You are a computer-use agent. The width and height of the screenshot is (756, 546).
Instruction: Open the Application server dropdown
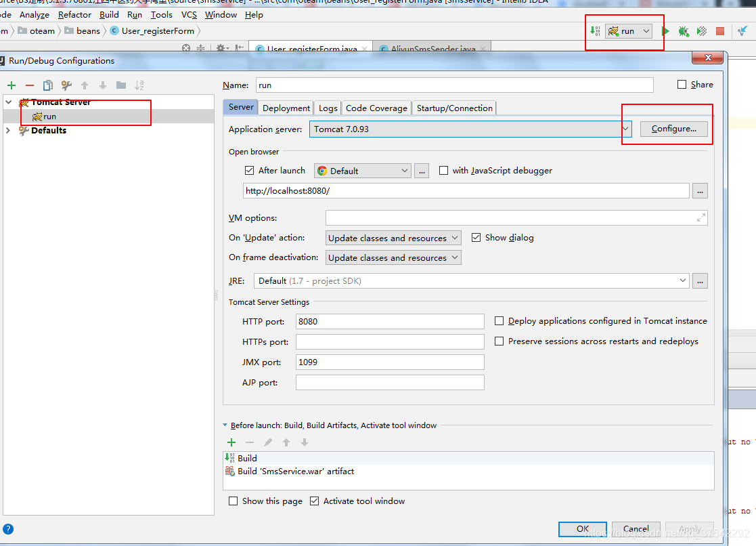[470, 129]
